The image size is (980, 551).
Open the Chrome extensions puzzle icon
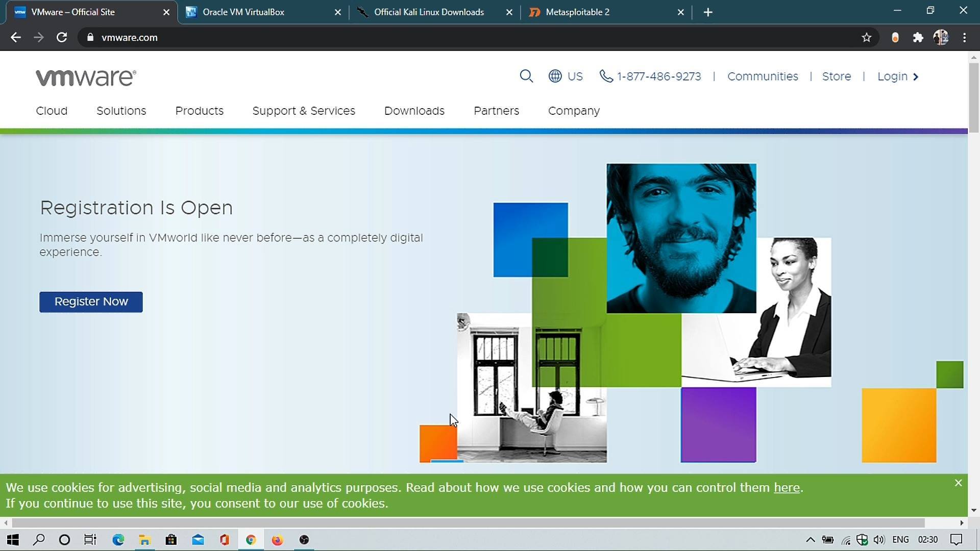pos(918,37)
